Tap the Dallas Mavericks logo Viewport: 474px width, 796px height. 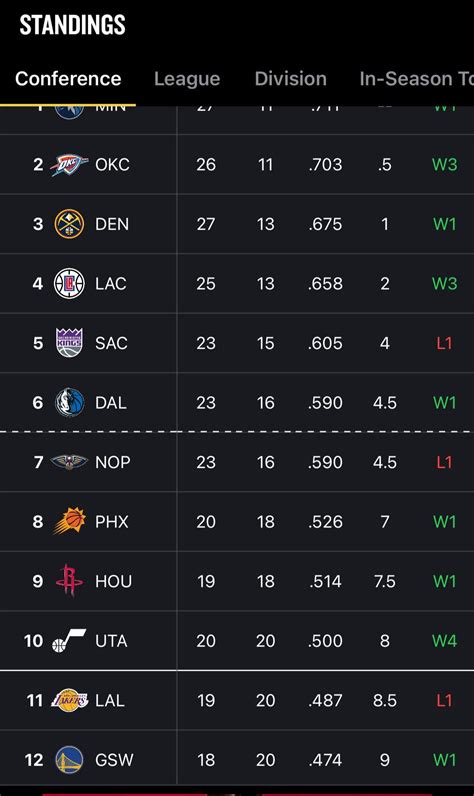[x=70, y=403]
